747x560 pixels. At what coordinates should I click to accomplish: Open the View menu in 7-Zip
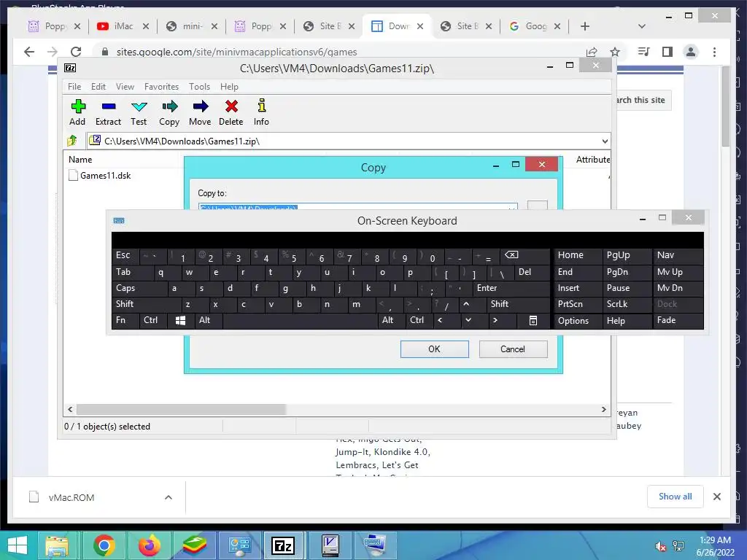point(125,87)
